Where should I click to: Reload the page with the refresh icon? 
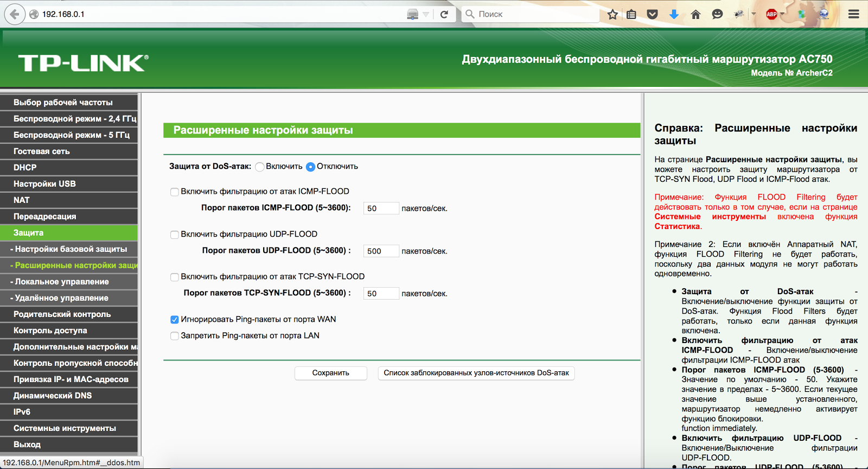[444, 14]
